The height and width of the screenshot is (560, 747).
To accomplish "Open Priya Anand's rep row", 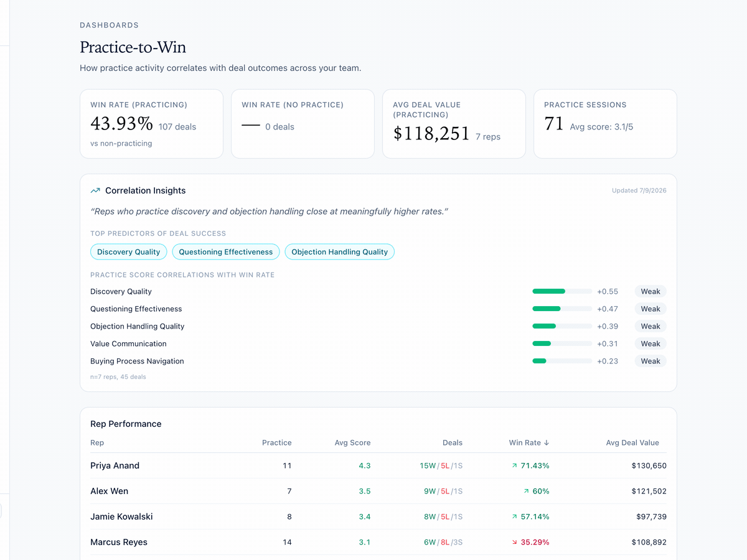I will tap(378, 465).
